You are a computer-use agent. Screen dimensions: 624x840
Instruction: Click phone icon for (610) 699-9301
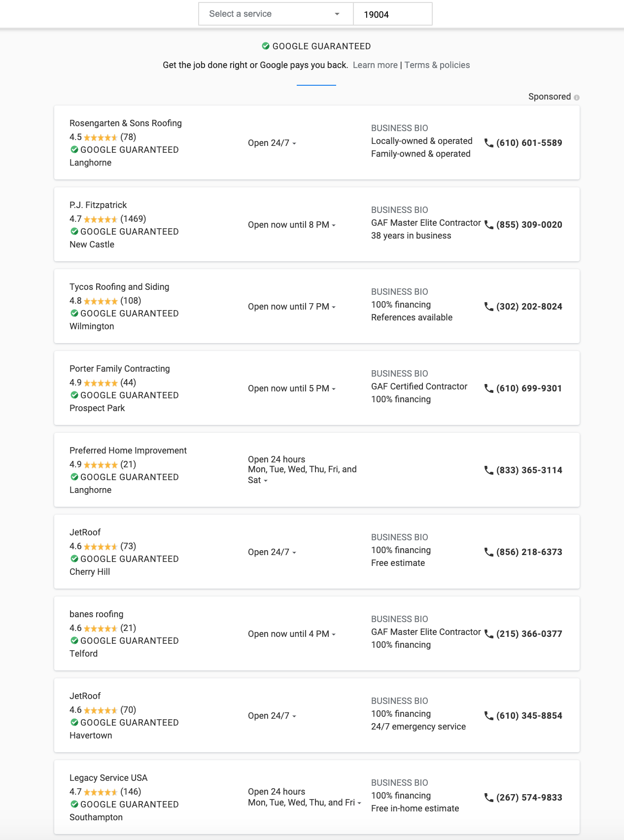(x=489, y=388)
